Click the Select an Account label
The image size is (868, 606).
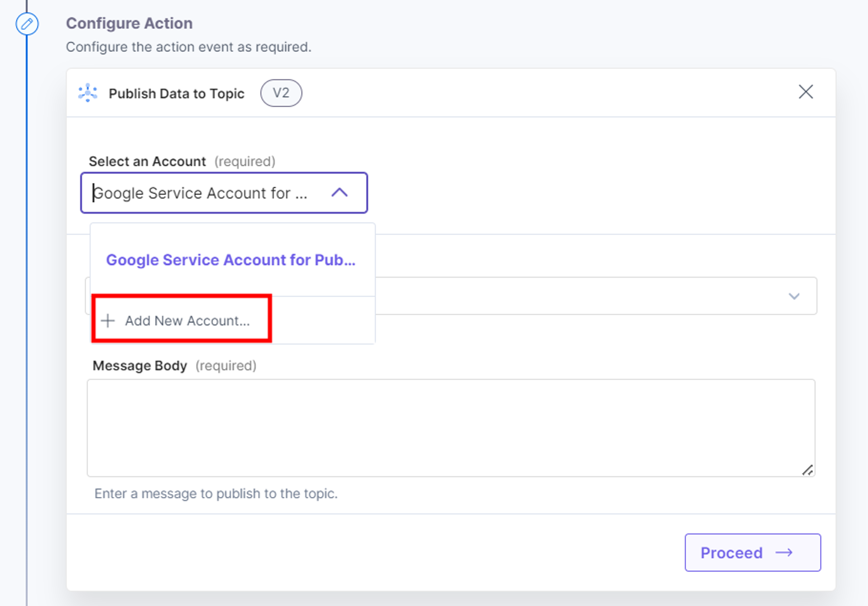coord(147,162)
